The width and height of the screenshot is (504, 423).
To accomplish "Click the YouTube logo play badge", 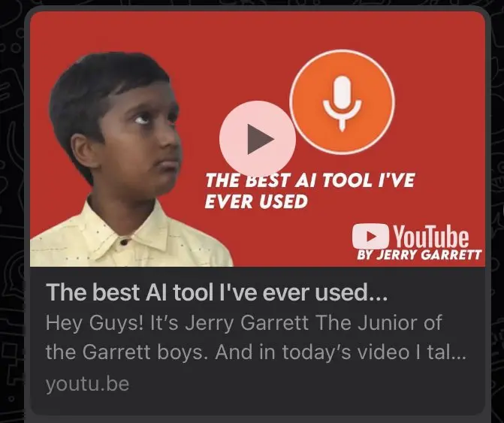I will 370,236.
